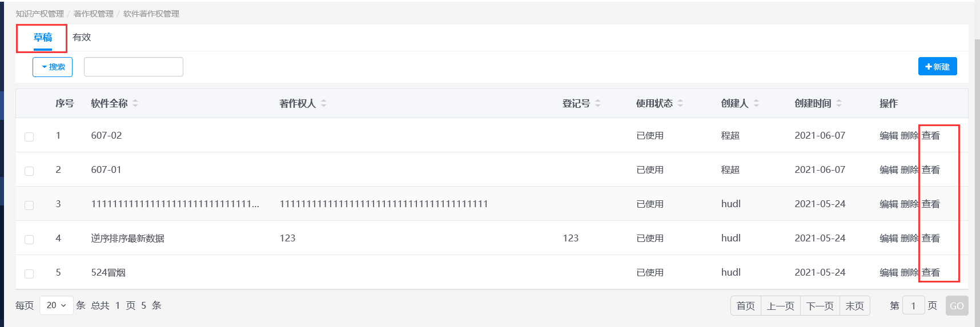
Task: Sort by 软件全称 column sort icon
Action: (135, 103)
